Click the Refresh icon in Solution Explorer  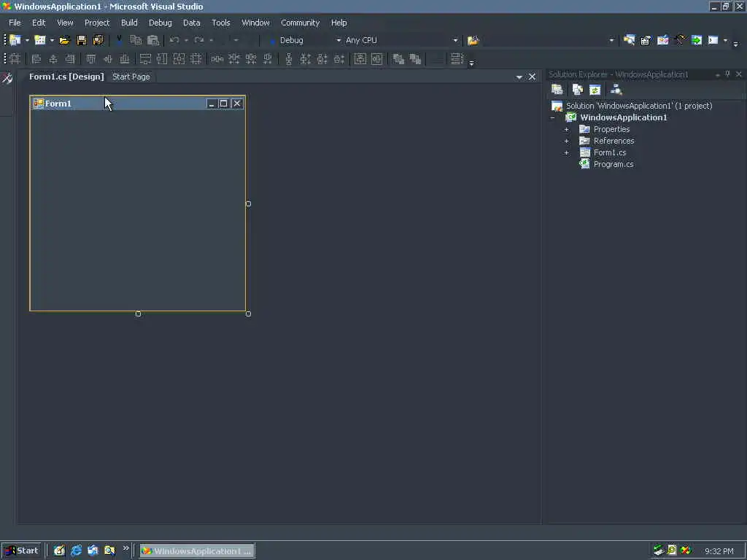tap(595, 90)
